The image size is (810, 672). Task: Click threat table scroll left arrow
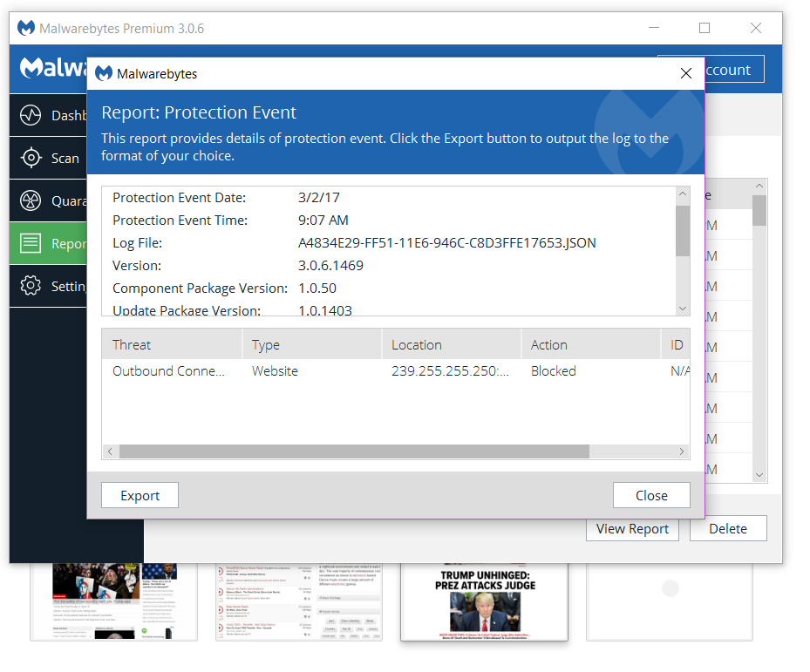tap(110, 451)
